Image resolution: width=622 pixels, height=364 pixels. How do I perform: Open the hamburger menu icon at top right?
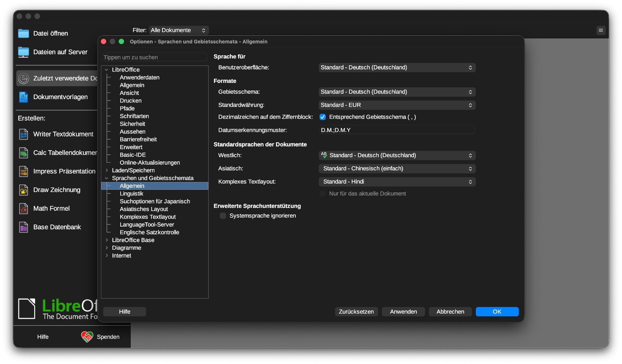tap(601, 30)
